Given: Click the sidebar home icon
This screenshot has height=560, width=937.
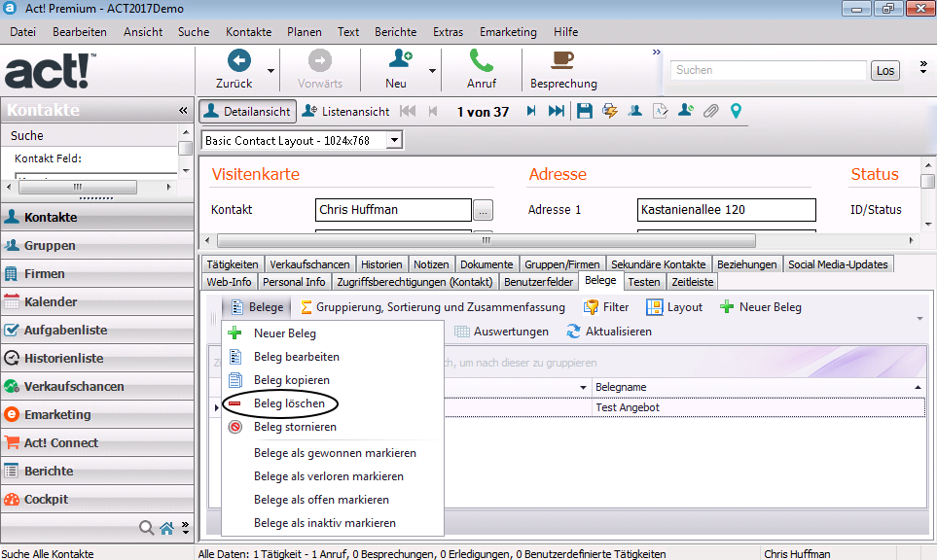Looking at the screenshot, I should point(166,528).
